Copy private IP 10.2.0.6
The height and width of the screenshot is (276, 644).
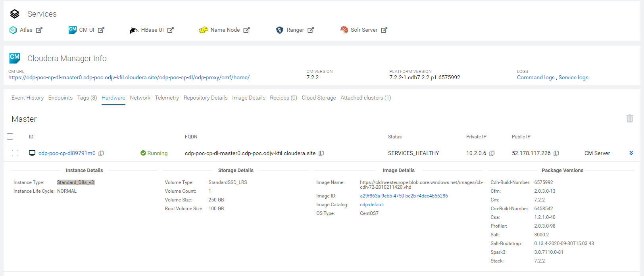(492, 153)
